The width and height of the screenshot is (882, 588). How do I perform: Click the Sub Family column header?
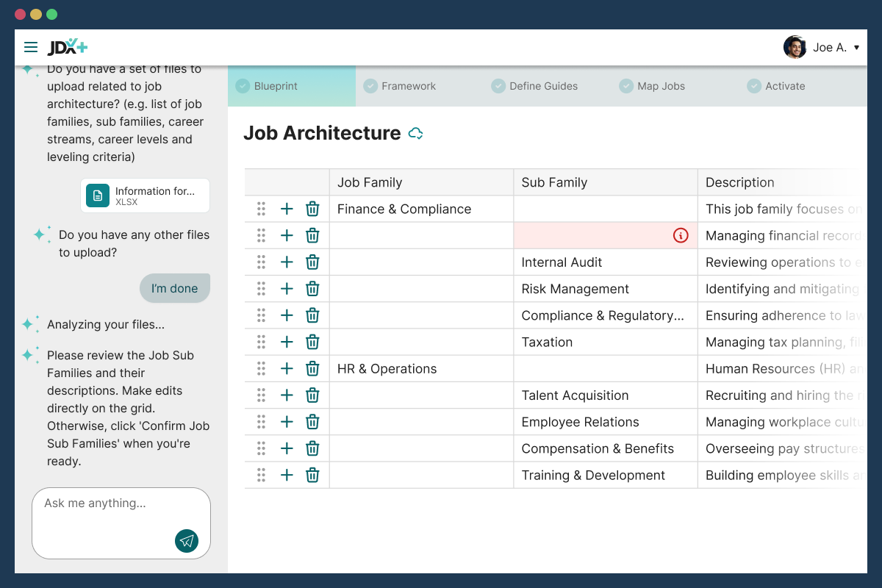click(x=606, y=182)
